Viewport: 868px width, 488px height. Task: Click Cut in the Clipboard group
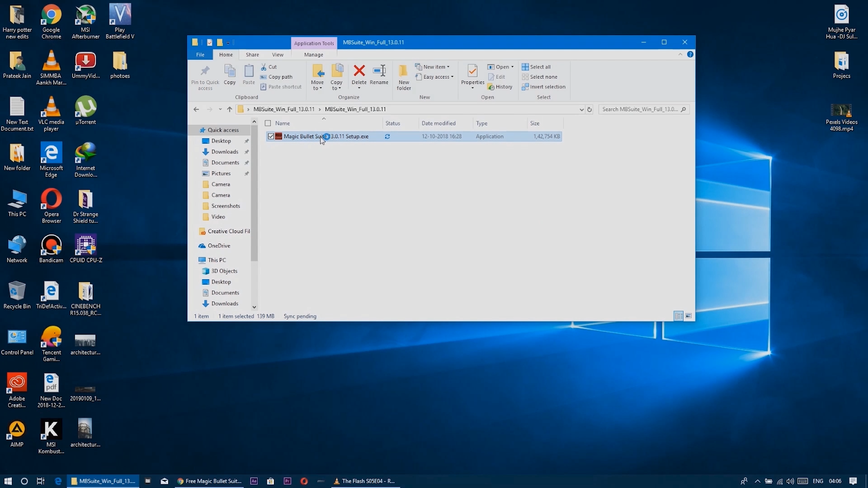click(269, 67)
